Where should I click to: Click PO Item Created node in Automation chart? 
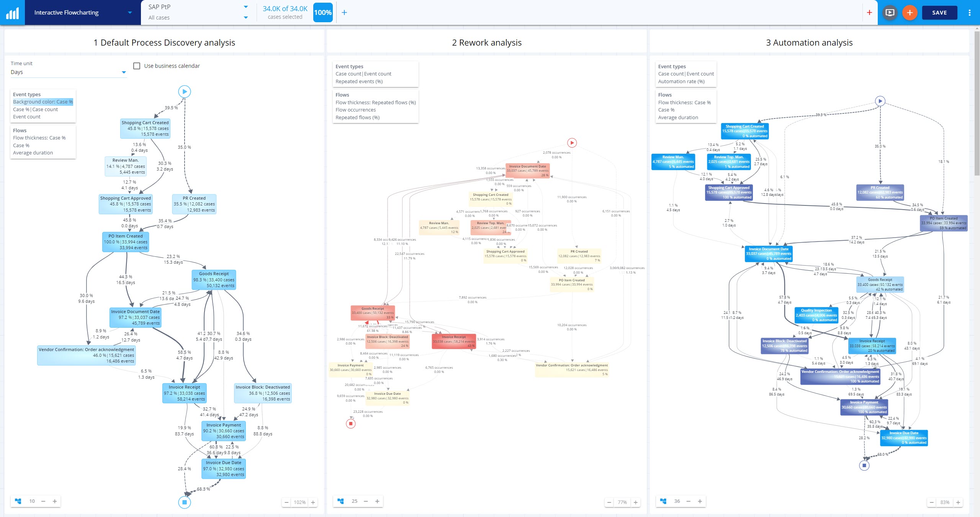[x=944, y=223]
